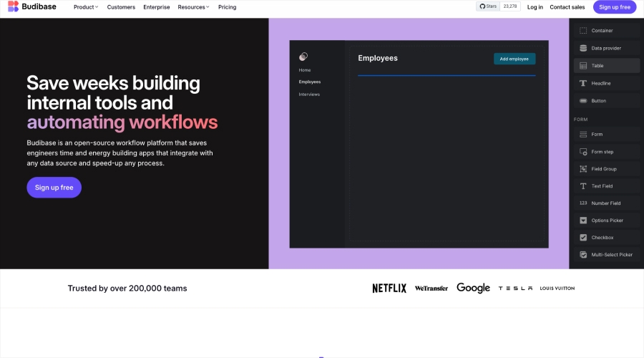Click Sign up free in header

coord(615,7)
